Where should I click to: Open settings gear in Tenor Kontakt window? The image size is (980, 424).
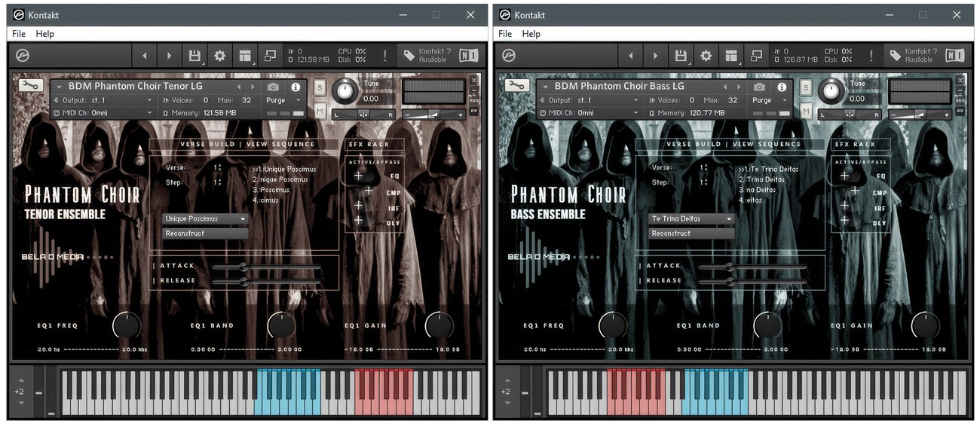click(x=219, y=56)
